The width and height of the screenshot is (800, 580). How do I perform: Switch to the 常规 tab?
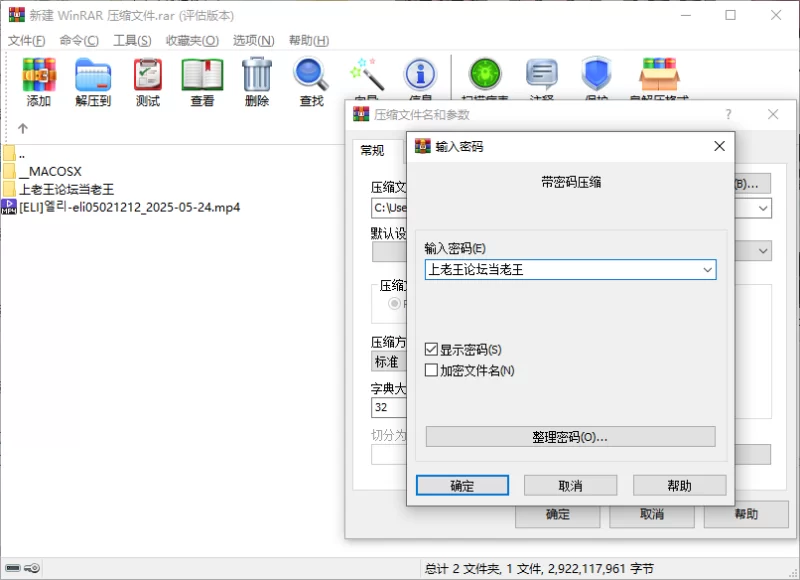[372, 150]
